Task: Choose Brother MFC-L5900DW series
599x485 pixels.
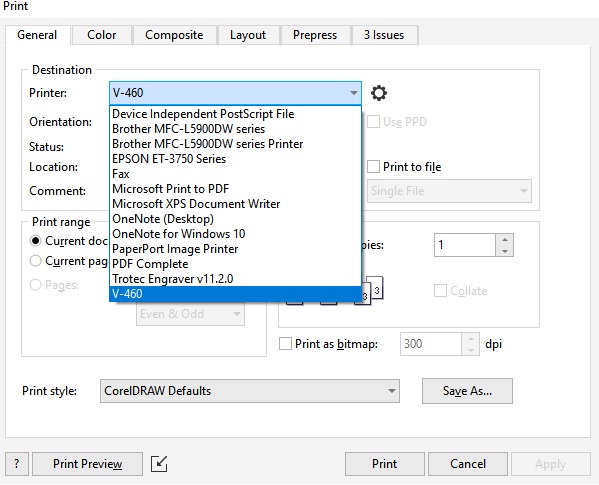Action: [235, 129]
